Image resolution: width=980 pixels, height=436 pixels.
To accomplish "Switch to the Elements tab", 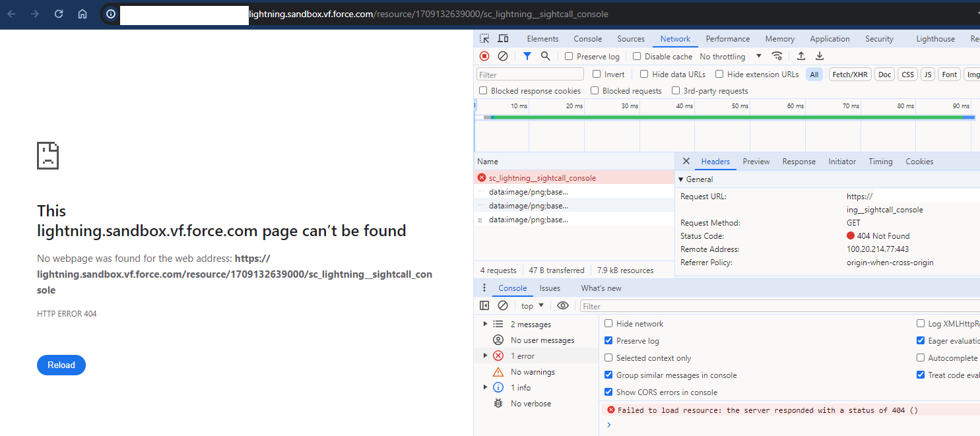I will coord(542,39).
